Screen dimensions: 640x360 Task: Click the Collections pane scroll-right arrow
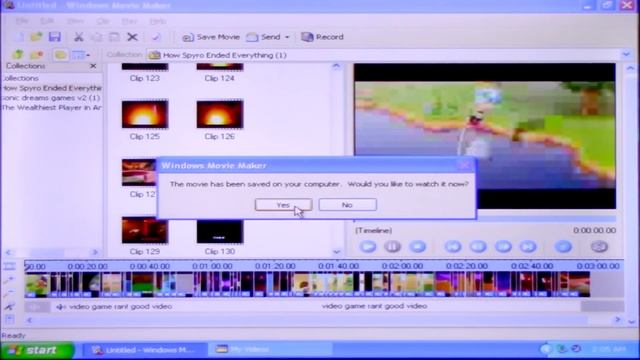(95, 253)
